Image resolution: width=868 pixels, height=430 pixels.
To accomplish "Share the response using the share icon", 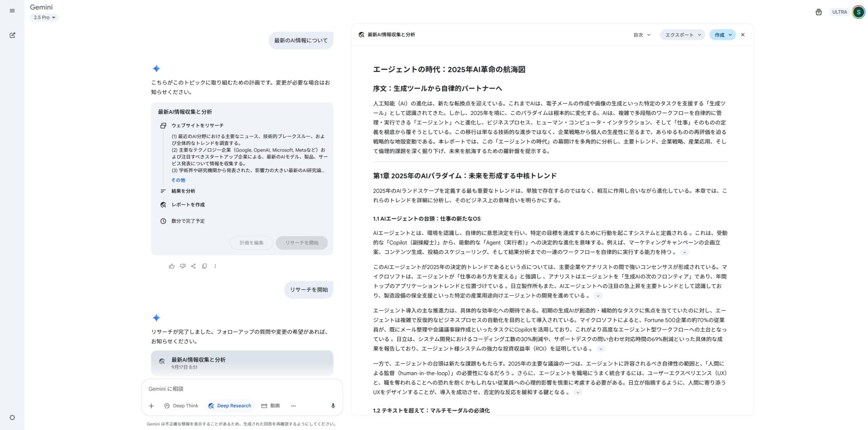I will click(193, 266).
